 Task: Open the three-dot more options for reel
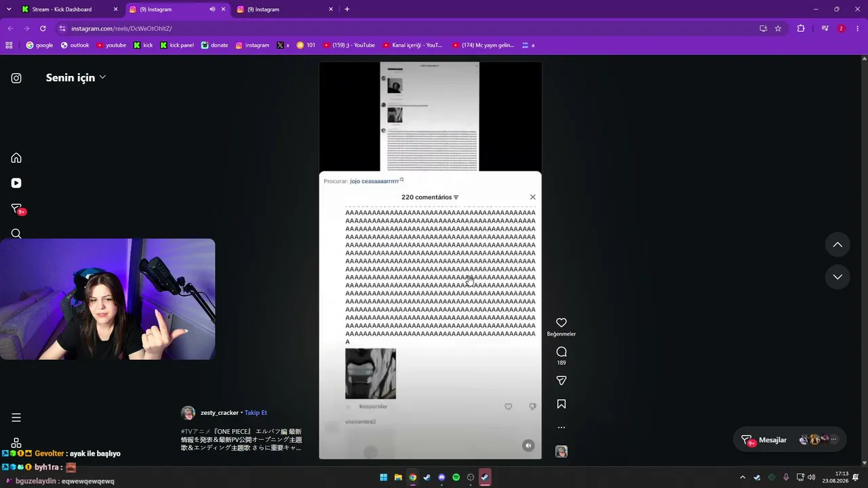(561, 428)
